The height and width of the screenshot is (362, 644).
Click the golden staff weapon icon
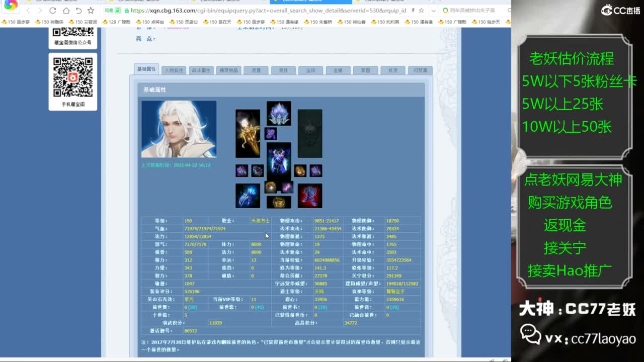click(x=248, y=134)
